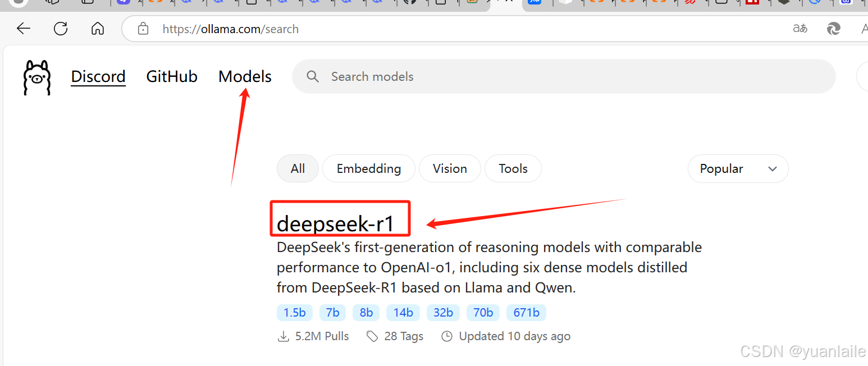
Task: Click the DeepSeek's first-generation description text
Action: 489,268
